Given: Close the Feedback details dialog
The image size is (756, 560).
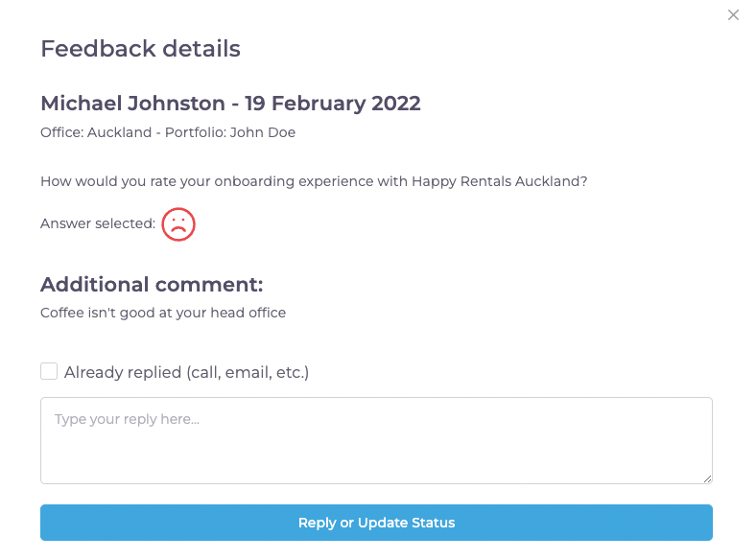Looking at the screenshot, I should point(733,15).
